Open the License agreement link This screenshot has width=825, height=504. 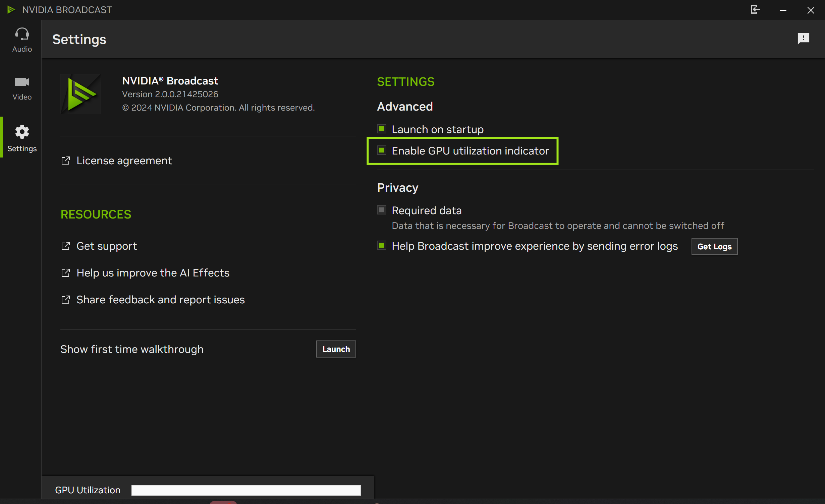(x=124, y=161)
